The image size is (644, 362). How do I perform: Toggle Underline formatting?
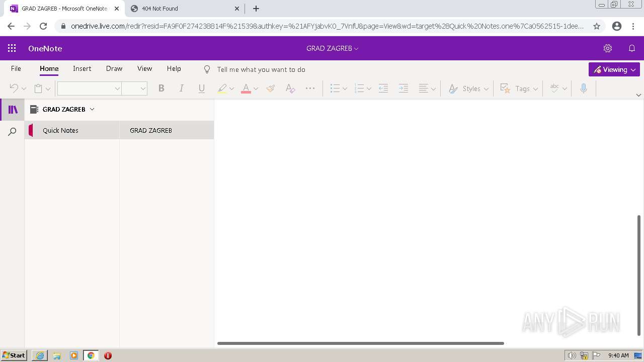[202, 88]
